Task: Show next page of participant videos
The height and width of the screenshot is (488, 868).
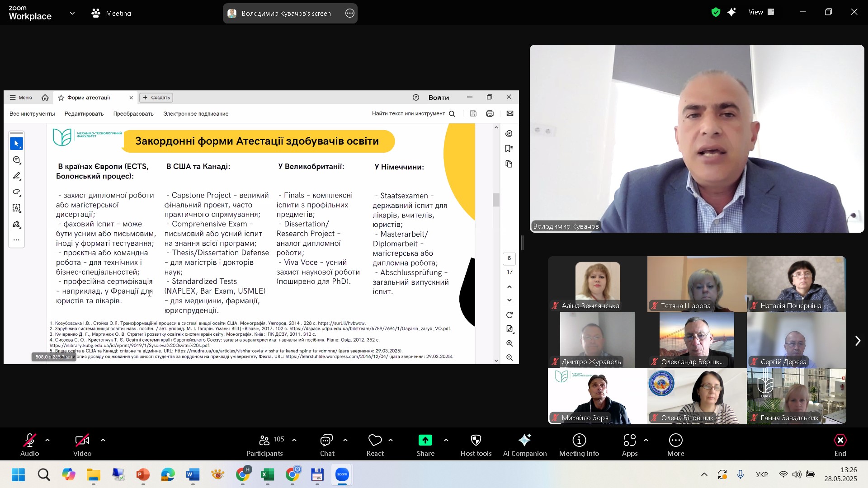Action: 857,341
